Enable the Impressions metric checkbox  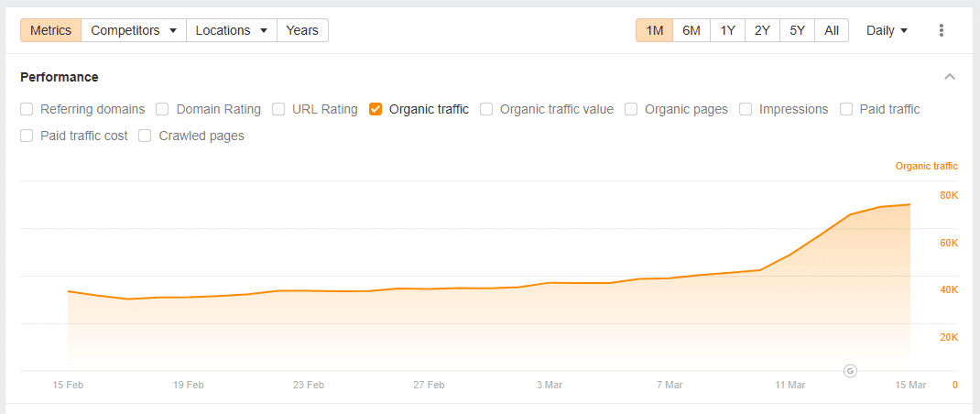click(x=746, y=109)
